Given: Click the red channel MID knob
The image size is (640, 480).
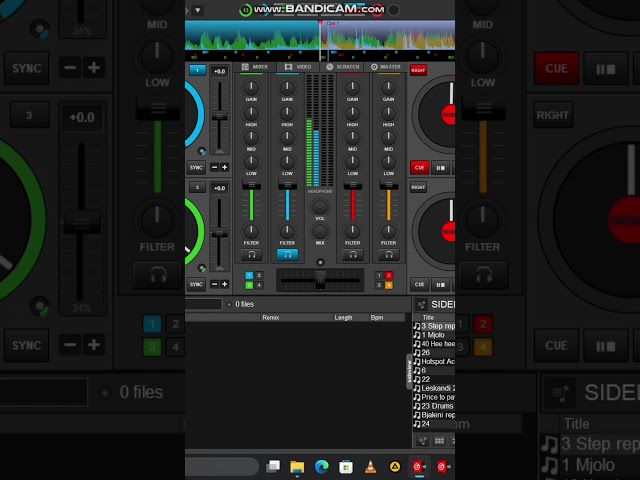Looking at the screenshot, I should 353,138.
